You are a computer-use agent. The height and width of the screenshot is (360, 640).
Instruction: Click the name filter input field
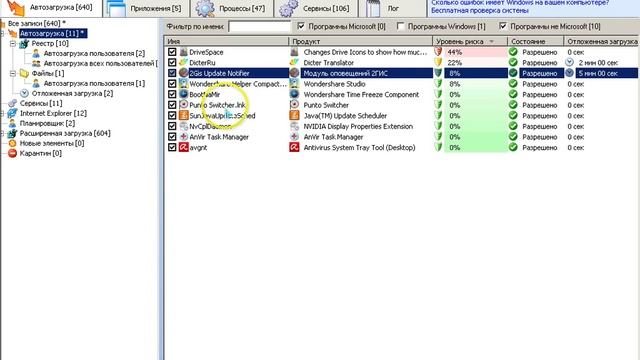[259, 27]
